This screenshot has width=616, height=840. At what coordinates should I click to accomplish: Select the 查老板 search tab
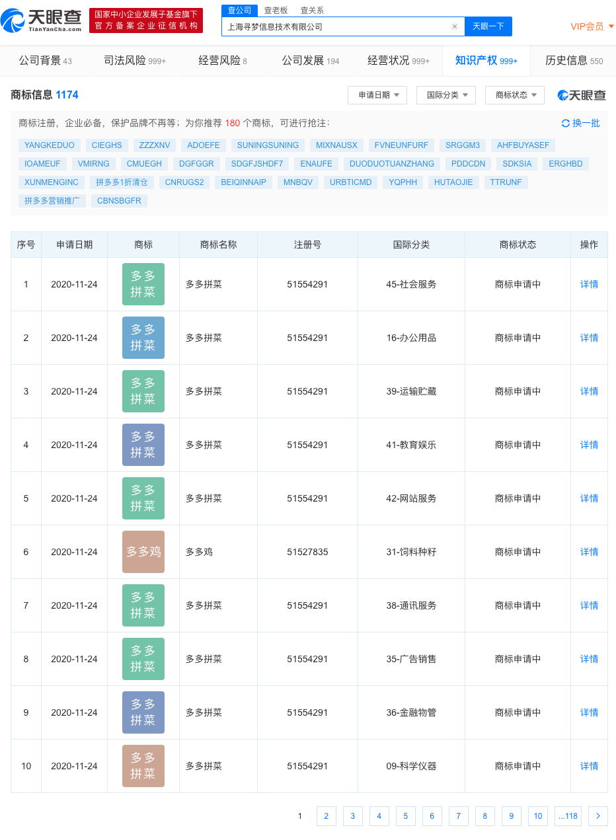pyautogui.click(x=276, y=11)
